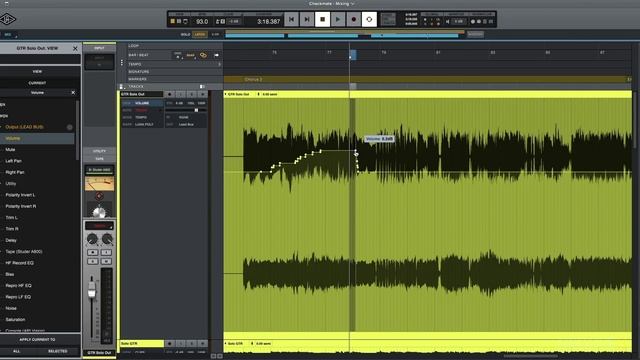
Task: Select Mute in the automation parameter list
Action: pos(10,150)
